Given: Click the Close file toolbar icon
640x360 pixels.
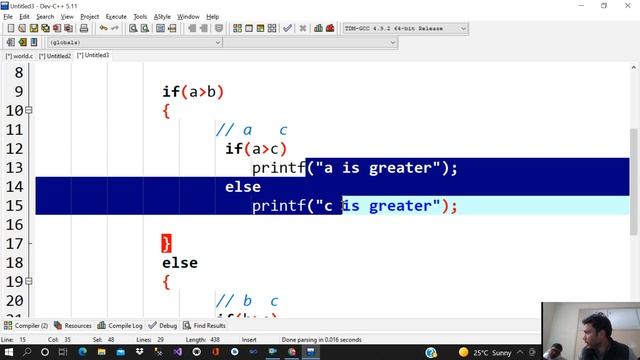Looking at the screenshot, I should [x=57, y=28].
